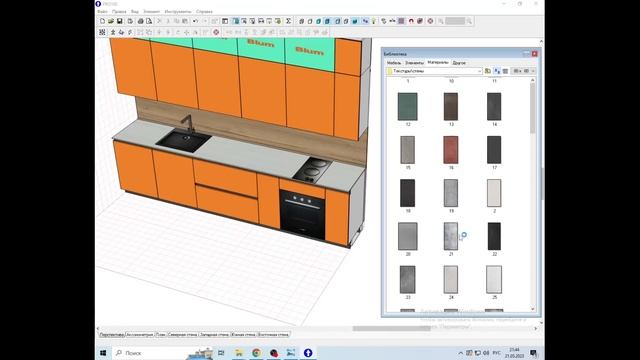Click the red magnet snap icon
Screen dimensions: 640x360
point(411,21)
